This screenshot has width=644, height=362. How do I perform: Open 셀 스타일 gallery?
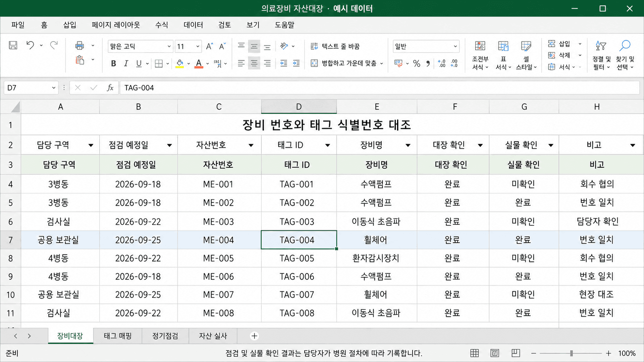tap(526, 56)
